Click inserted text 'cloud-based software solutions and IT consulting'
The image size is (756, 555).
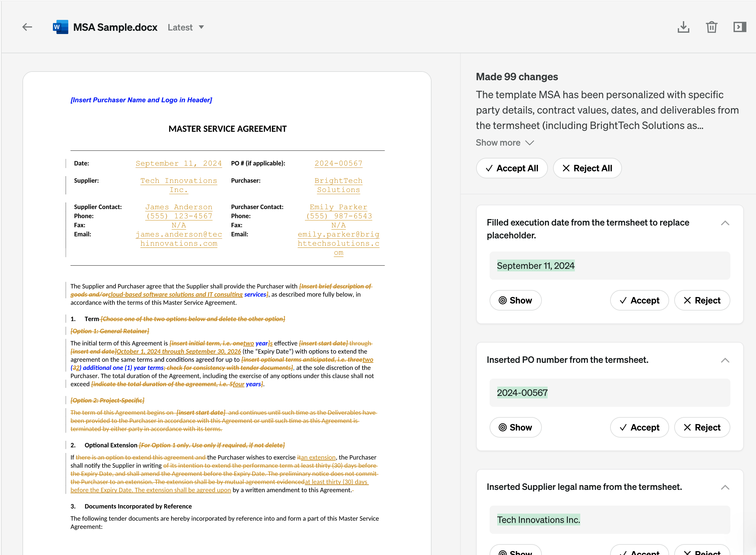coord(175,294)
